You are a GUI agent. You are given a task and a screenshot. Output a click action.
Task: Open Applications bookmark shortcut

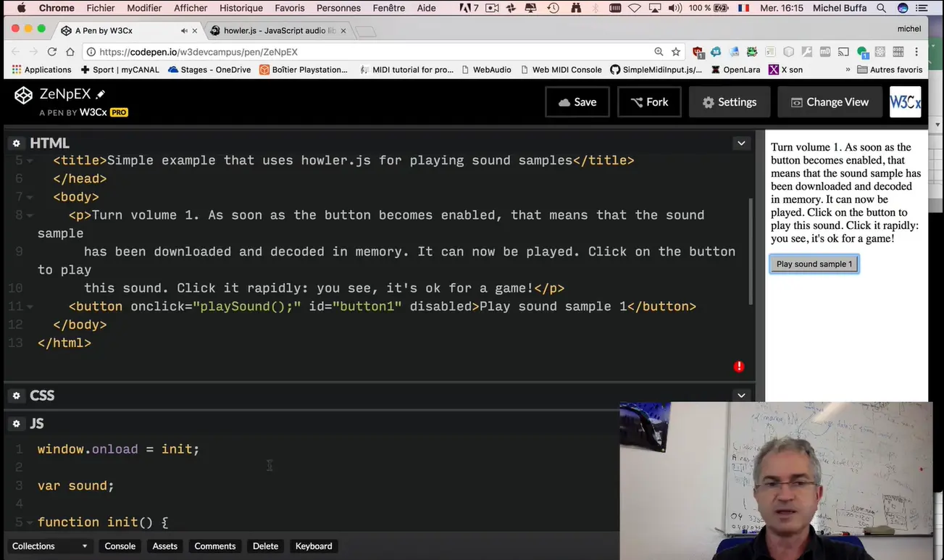pos(42,70)
